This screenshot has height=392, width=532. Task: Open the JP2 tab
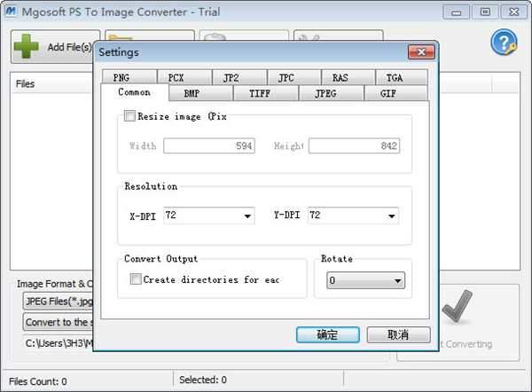point(239,77)
